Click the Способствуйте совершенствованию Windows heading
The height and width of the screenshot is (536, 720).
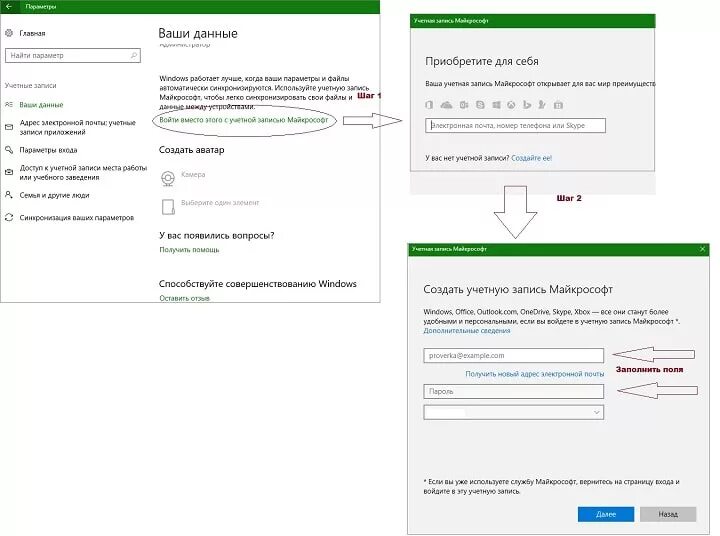point(258,283)
